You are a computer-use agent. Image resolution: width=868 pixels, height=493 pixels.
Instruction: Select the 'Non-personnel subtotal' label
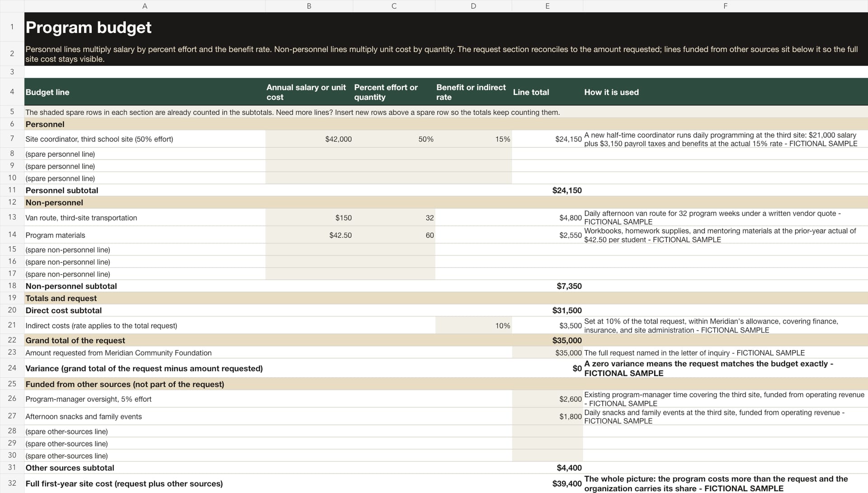(145, 286)
